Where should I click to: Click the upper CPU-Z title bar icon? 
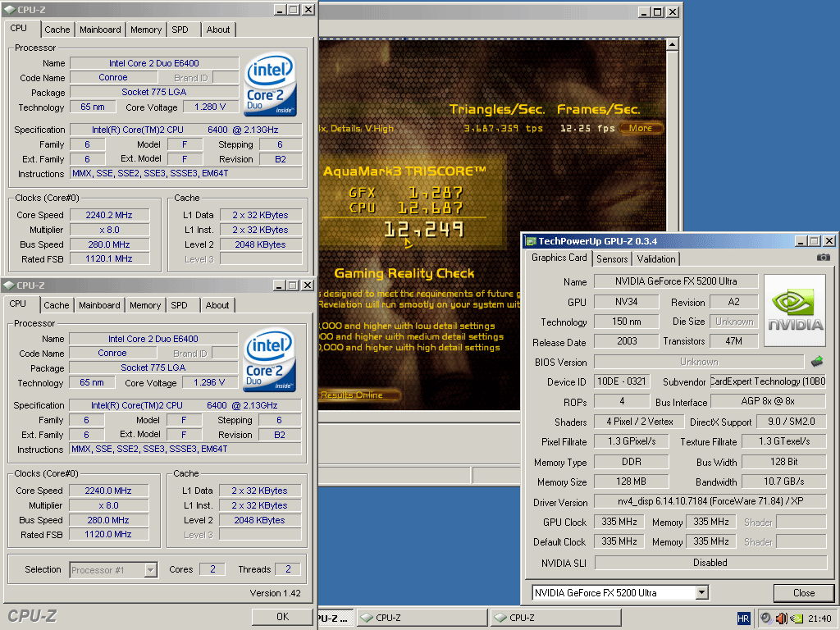click(10, 10)
